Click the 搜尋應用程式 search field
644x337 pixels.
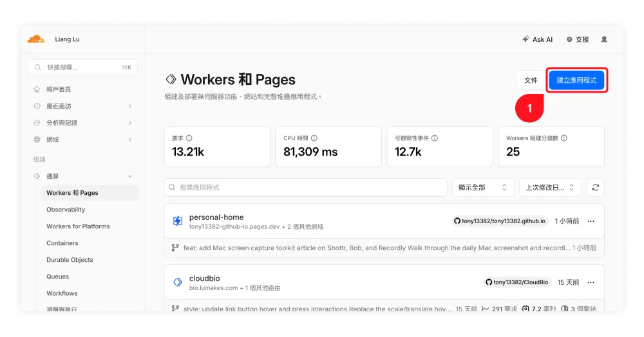tap(305, 187)
